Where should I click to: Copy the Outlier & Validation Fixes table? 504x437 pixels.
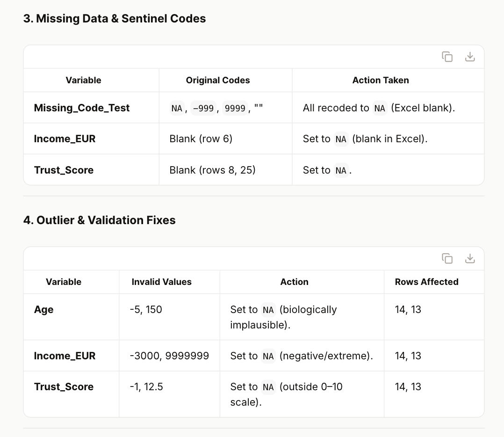click(x=447, y=258)
